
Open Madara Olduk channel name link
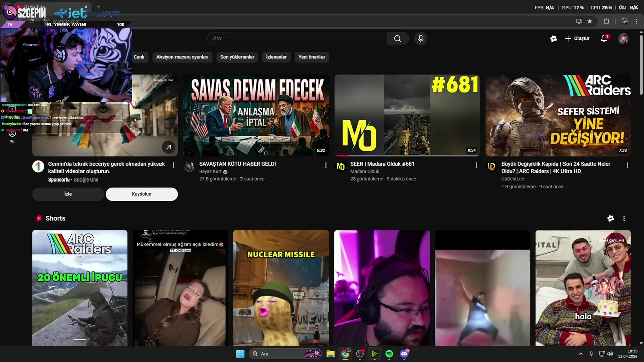[x=365, y=171]
